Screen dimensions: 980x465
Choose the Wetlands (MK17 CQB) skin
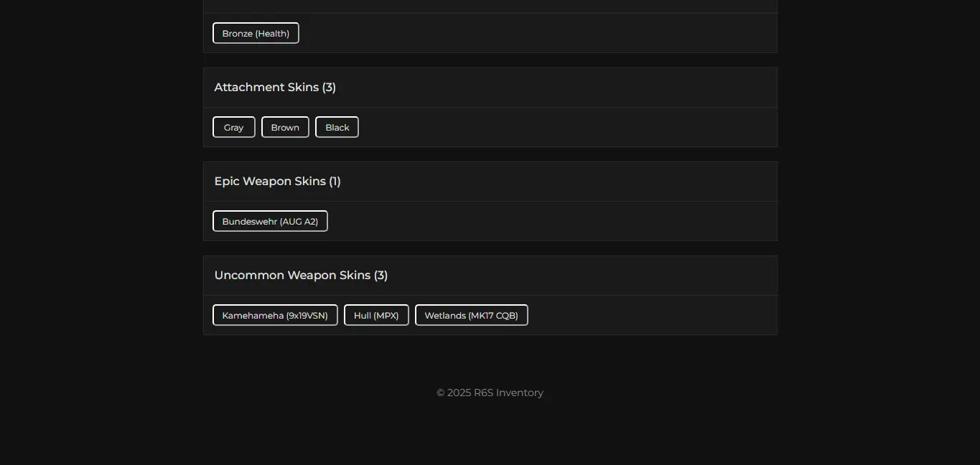(471, 315)
